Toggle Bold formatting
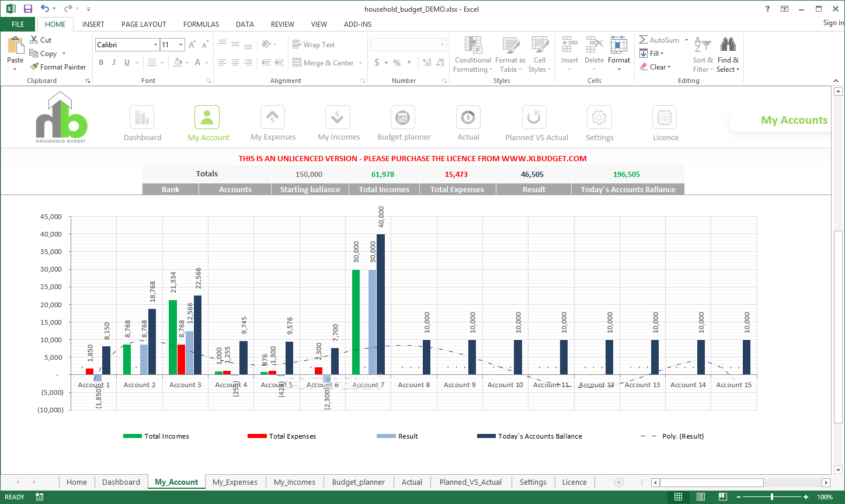The width and height of the screenshot is (845, 504). (101, 62)
